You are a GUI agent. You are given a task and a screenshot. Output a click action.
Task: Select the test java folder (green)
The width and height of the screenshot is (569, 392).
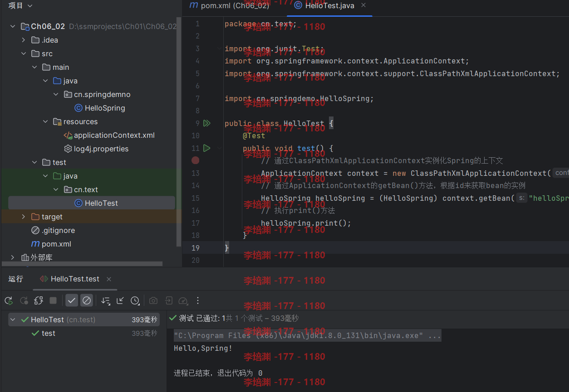[65, 176]
